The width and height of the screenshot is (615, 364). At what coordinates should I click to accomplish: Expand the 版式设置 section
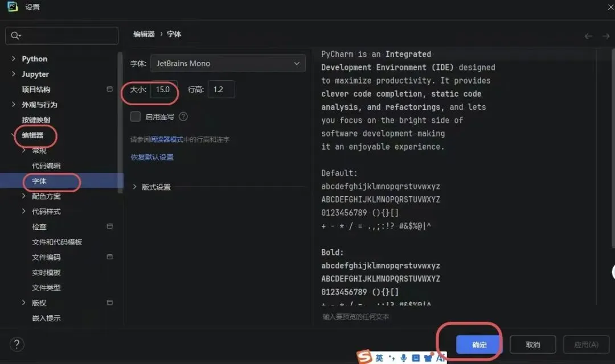[x=134, y=187]
